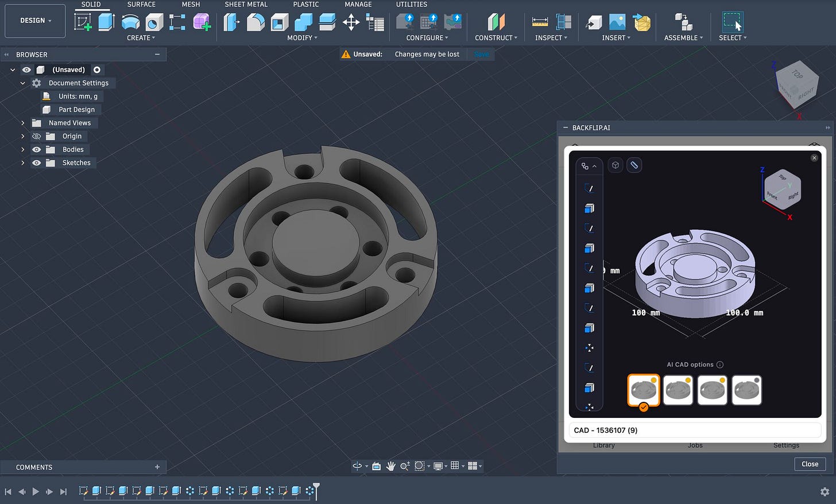Open the CREATE dropdown menu
Screen dimensions: 836x504
[x=141, y=38]
